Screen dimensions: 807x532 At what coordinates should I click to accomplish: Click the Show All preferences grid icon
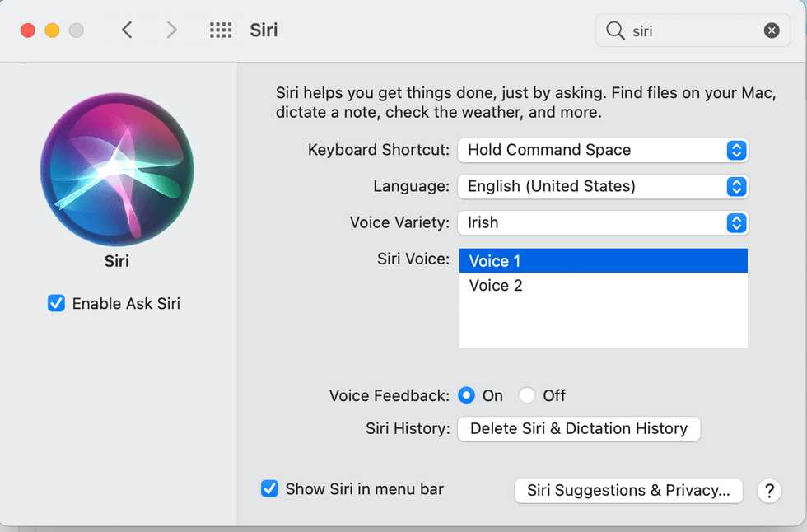click(x=221, y=30)
